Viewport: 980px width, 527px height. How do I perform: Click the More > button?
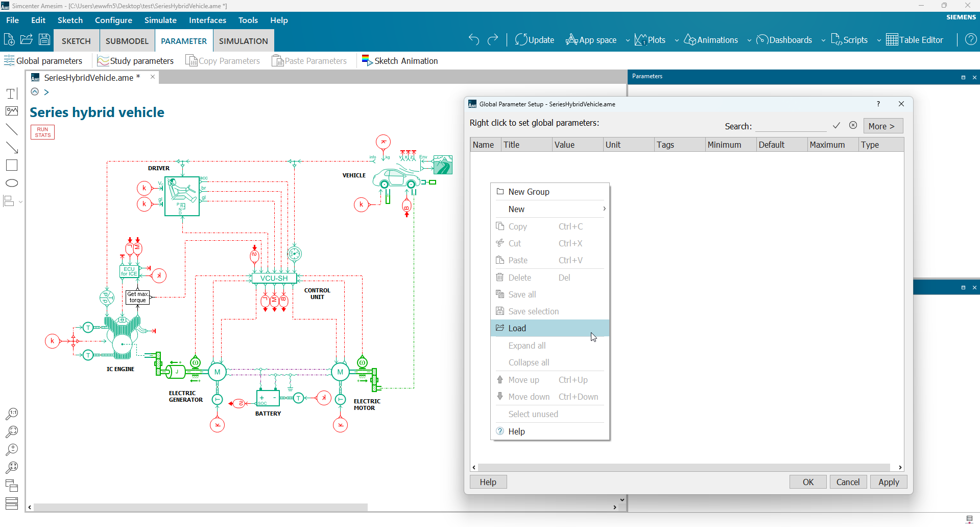(x=883, y=126)
